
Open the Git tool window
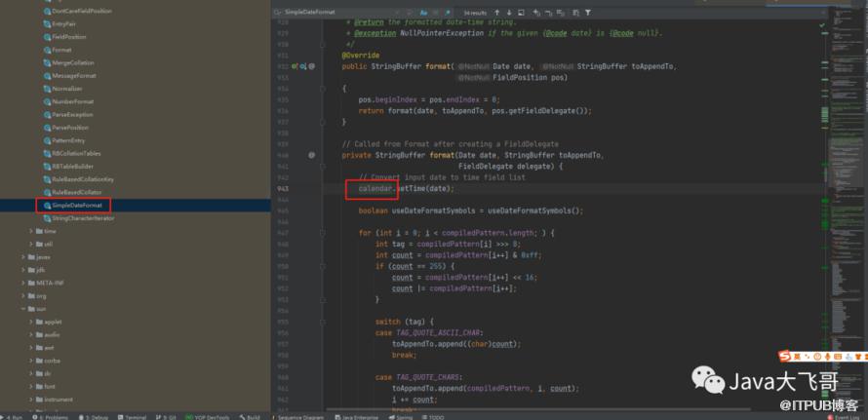click(x=166, y=416)
